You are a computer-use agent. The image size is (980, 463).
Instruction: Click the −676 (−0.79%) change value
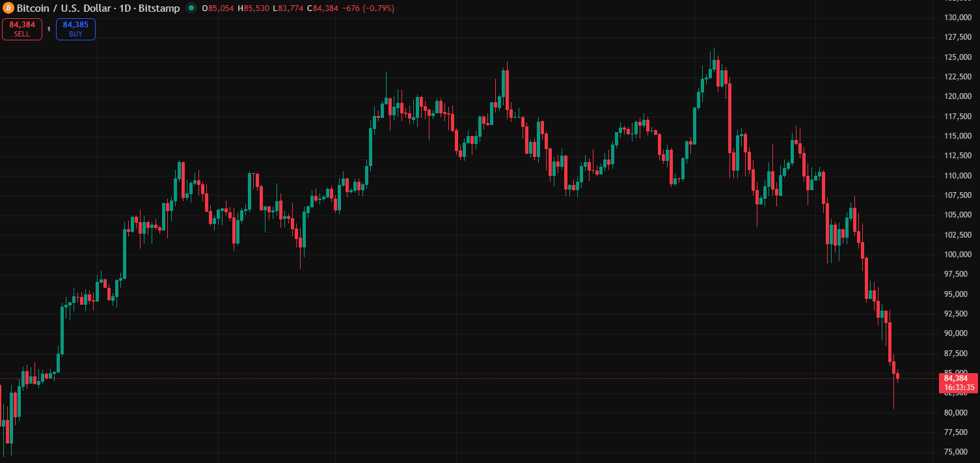click(368, 8)
